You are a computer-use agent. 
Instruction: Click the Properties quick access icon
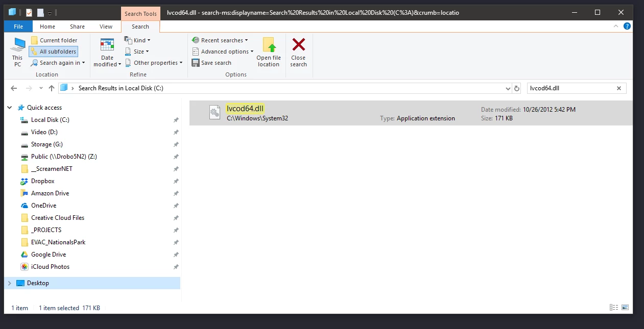point(29,12)
